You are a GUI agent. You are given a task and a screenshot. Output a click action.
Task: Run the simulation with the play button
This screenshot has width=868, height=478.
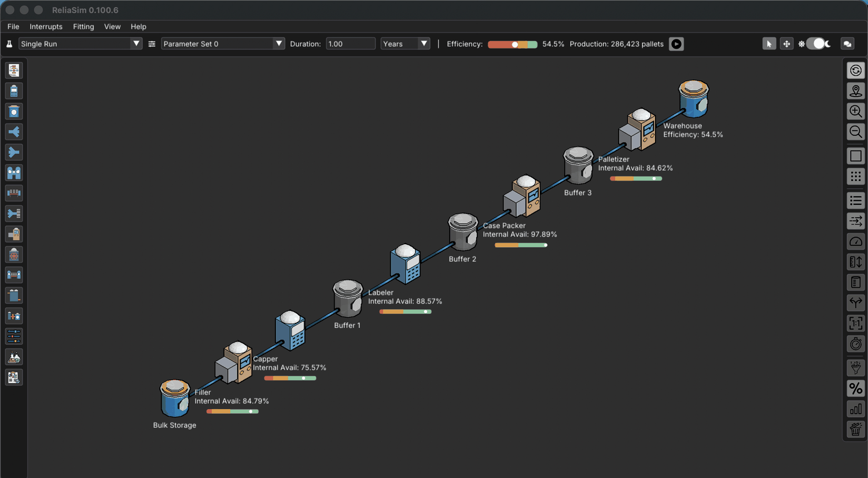click(676, 44)
